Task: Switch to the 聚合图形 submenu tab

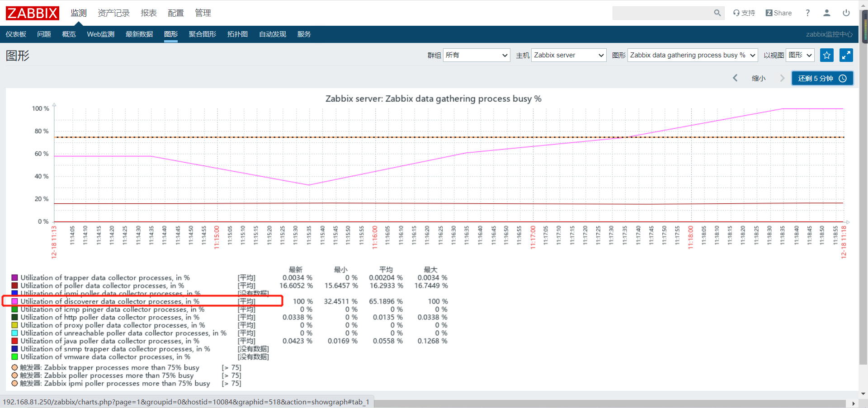Action: tap(203, 34)
